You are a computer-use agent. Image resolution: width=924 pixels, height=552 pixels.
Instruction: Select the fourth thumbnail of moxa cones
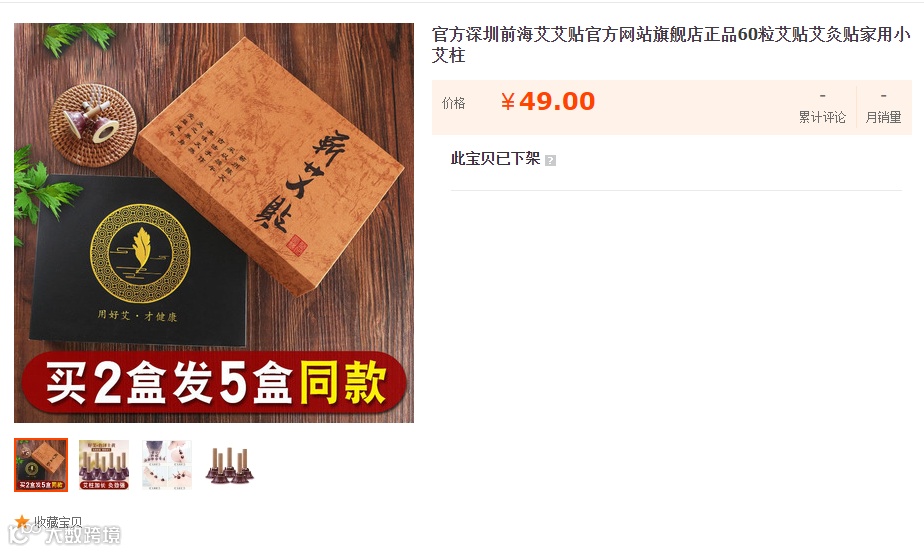229,465
